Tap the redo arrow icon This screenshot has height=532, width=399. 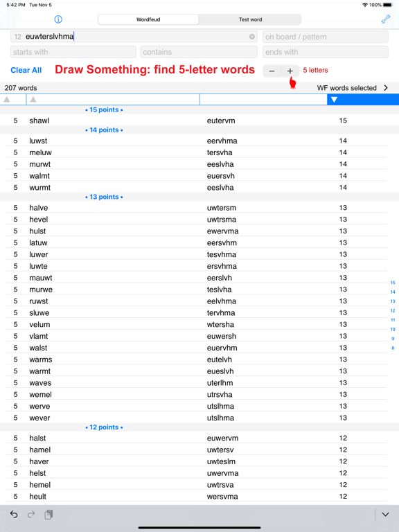pos(31,515)
